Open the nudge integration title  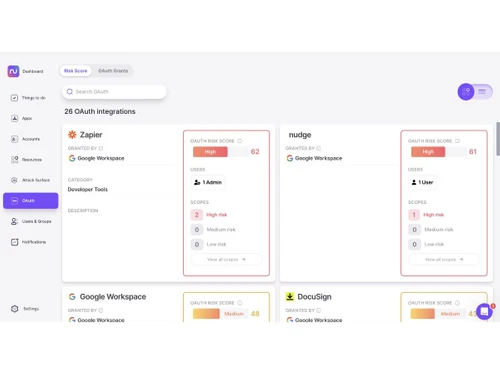pos(300,135)
